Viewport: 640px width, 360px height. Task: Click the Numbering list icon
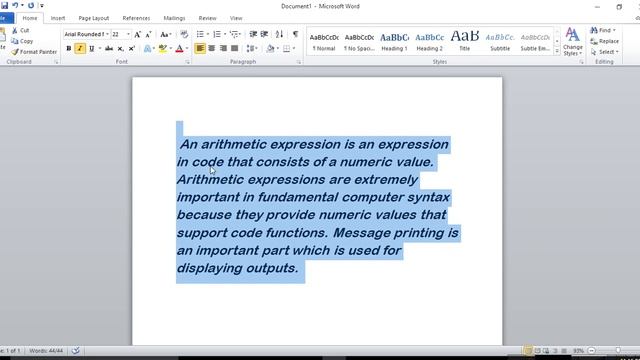(x=217, y=34)
